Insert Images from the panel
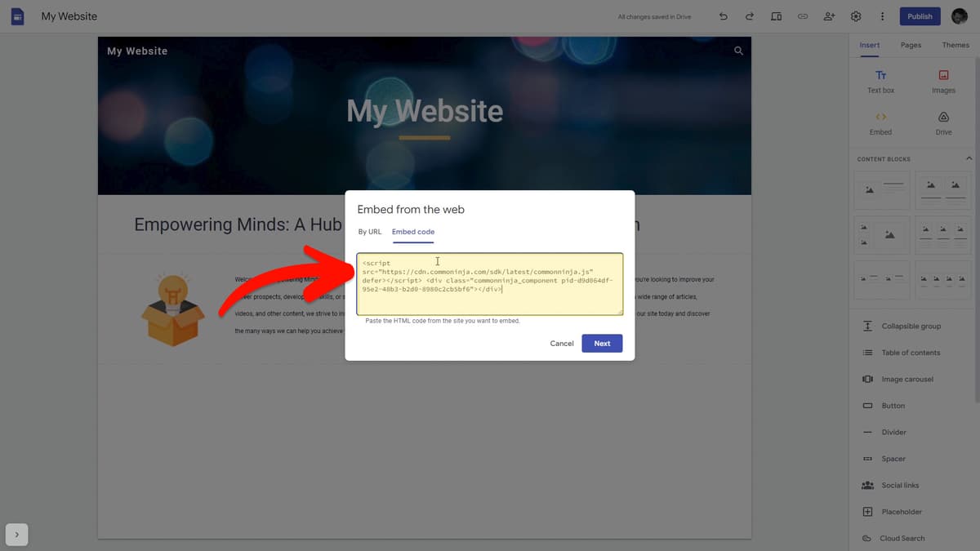The height and width of the screenshot is (551, 980). coord(943,82)
